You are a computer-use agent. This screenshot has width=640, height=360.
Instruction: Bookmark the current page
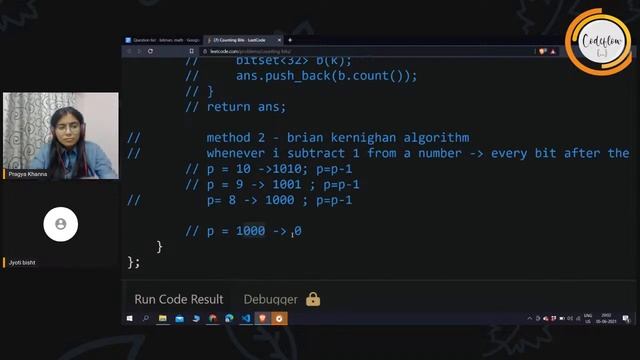pos(191,51)
